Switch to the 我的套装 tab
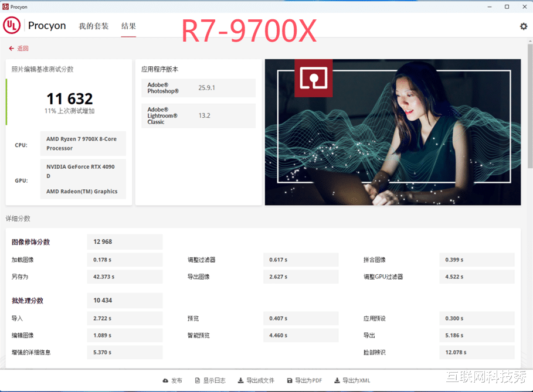The width and height of the screenshot is (533, 392). tap(94, 26)
